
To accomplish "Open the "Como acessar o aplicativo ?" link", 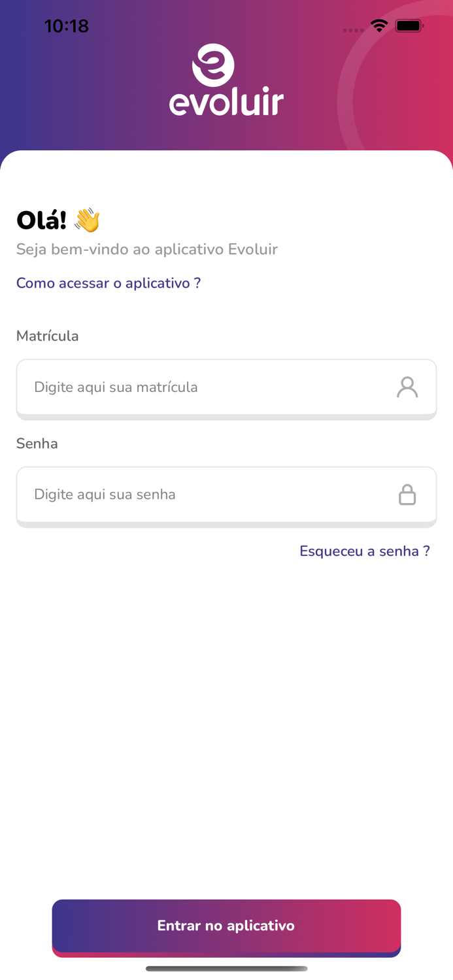I will click(x=109, y=283).
